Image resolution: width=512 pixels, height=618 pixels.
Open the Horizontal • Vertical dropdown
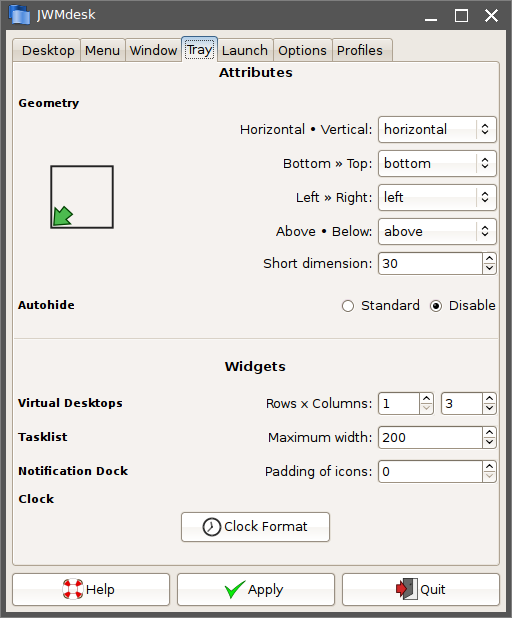coord(437,129)
